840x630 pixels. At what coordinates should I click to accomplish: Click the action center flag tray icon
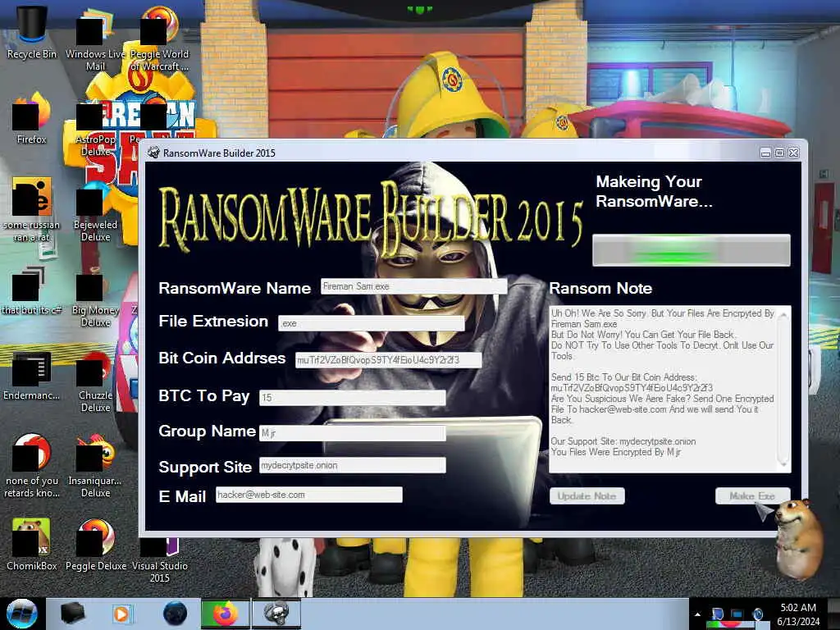tap(717, 614)
